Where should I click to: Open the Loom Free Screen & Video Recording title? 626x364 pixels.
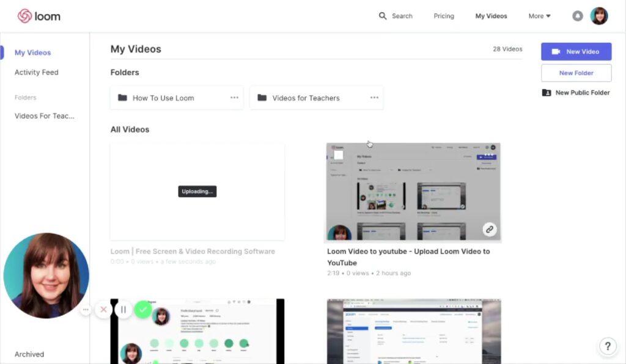(x=193, y=251)
